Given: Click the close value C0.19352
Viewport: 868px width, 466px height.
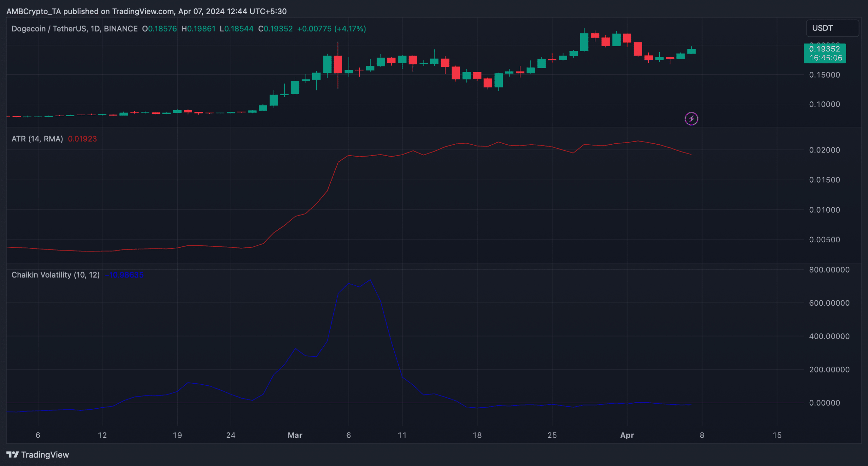Looking at the screenshot, I should pos(275,29).
